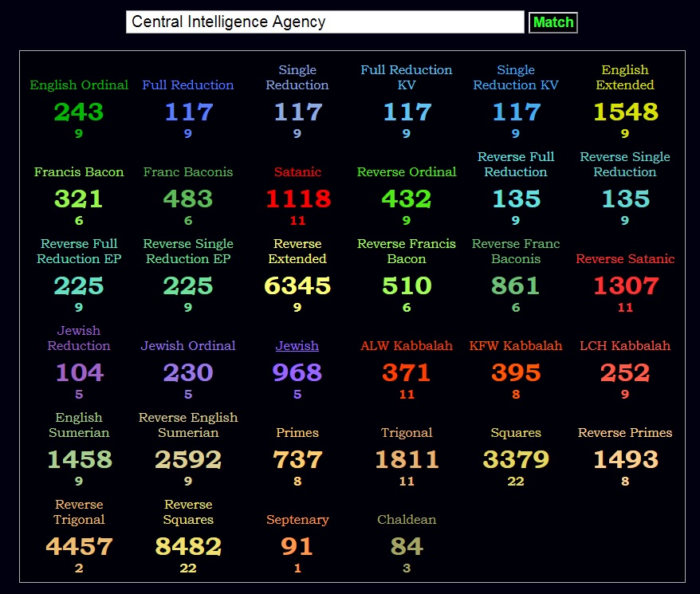This screenshot has width=700, height=594.
Task: Click the KFW Kabbalah value 395
Action: [516, 372]
